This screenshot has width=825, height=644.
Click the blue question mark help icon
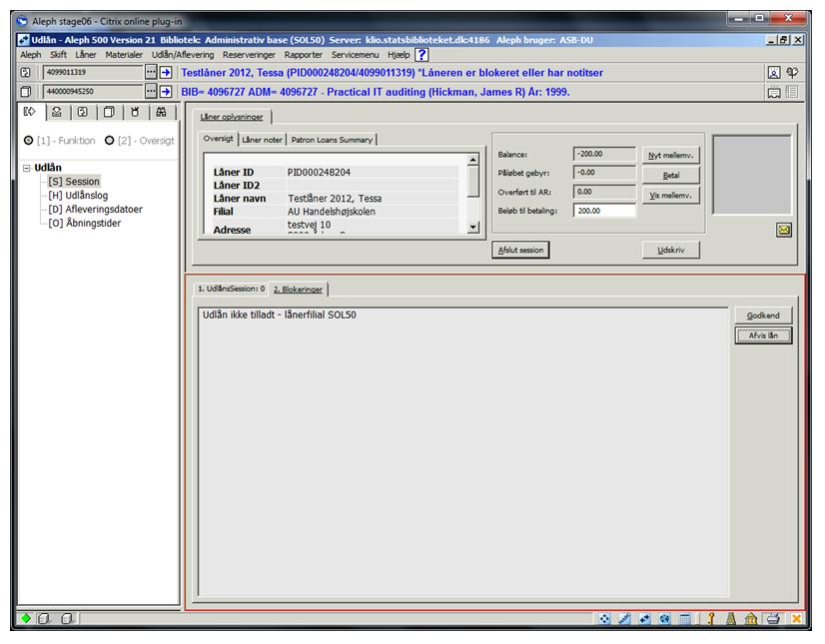[x=422, y=55]
